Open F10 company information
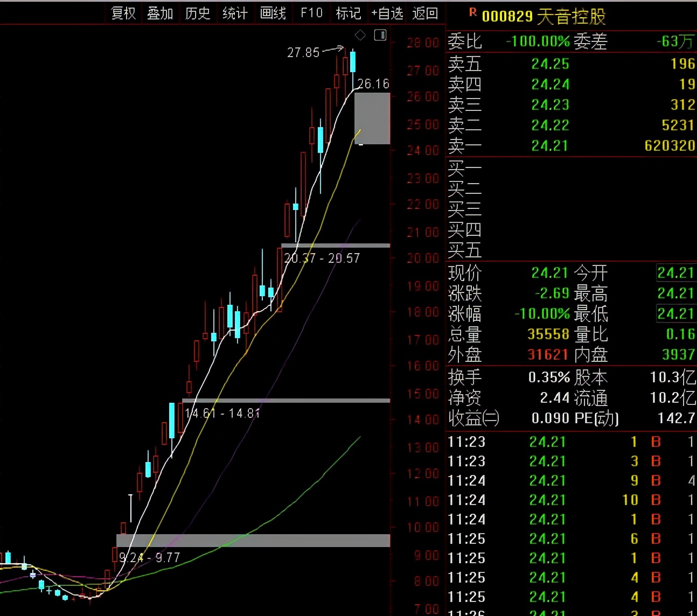The width and height of the screenshot is (697, 616). click(311, 13)
